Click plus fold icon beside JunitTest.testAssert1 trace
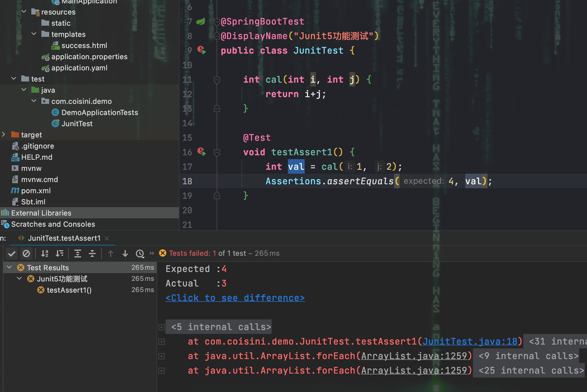The width and height of the screenshot is (587, 392). tap(162, 341)
